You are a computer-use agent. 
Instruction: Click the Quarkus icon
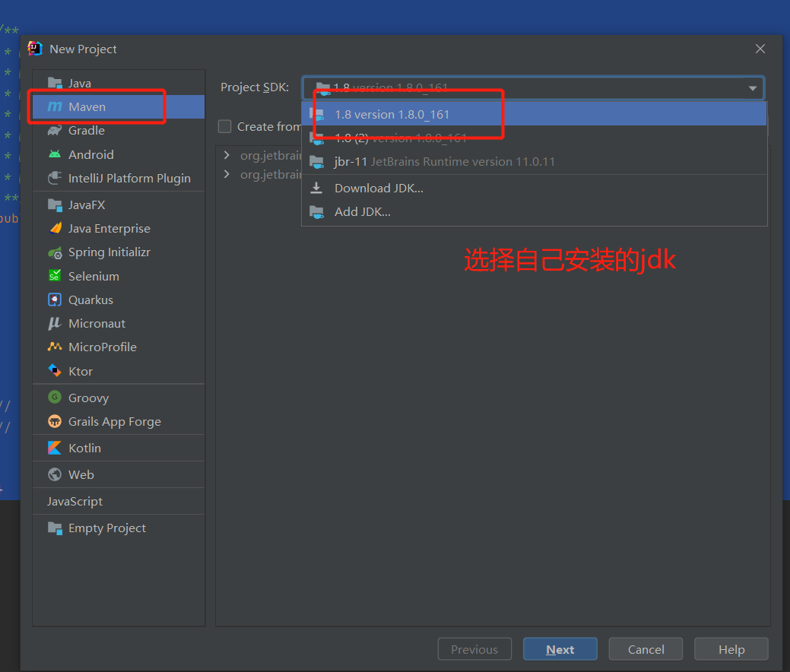[x=55, y=300]
